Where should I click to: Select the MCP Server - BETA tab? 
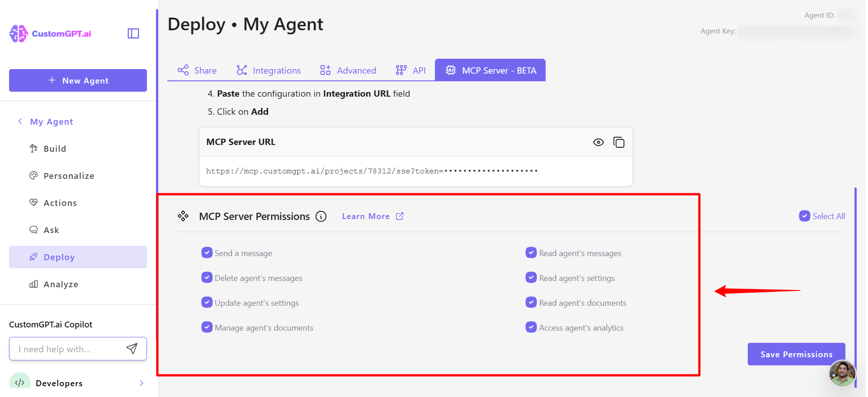coord(491,70)
